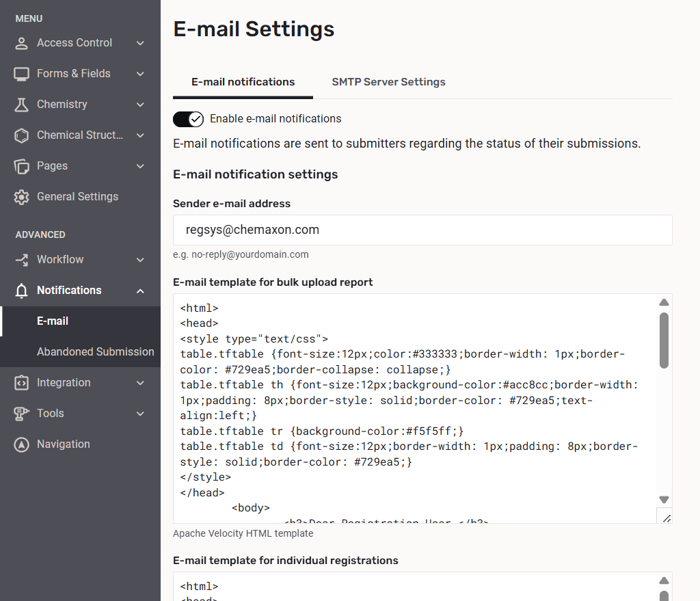Click the bulk upload template scrollbar thumb
The height and width of the screenshot is (601, 700).
664,340
